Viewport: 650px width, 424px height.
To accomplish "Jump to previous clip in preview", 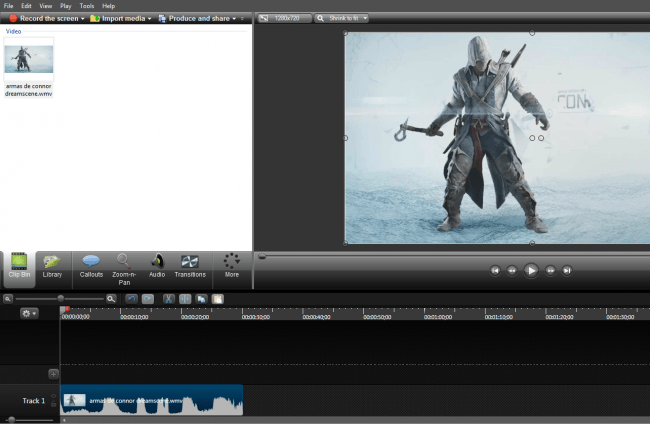I will tap(495, 271).
